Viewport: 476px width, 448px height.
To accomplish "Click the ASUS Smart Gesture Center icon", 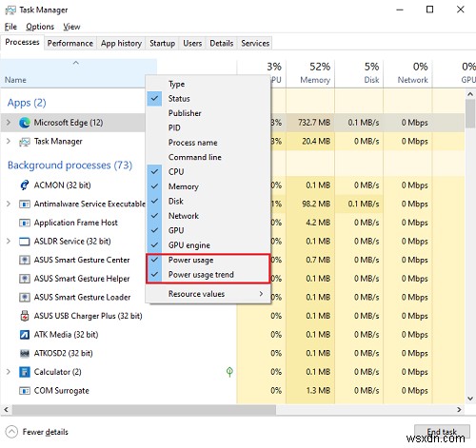I will (25, 260).
